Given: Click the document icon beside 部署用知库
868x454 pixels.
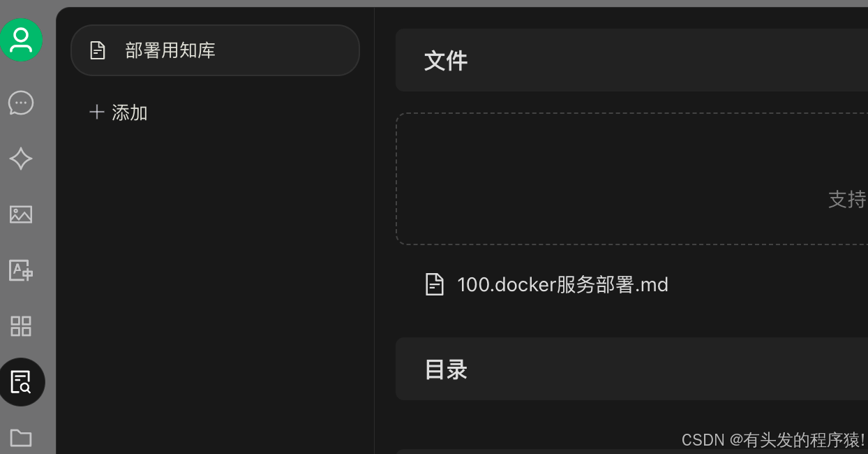Looking at the screenshot, I should pos(98,50).
